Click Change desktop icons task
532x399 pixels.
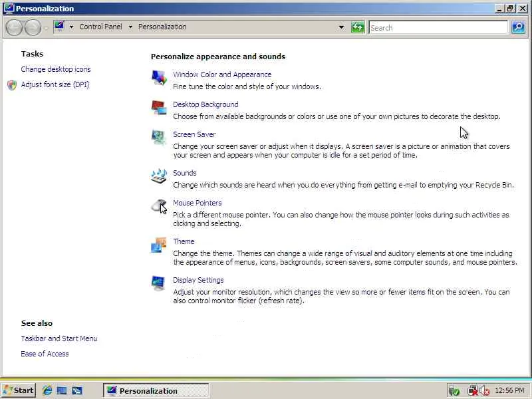point(56,69)
